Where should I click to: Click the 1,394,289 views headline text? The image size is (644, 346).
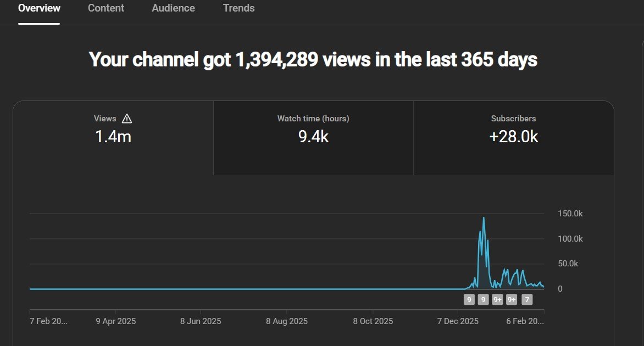tap(313, 59)
